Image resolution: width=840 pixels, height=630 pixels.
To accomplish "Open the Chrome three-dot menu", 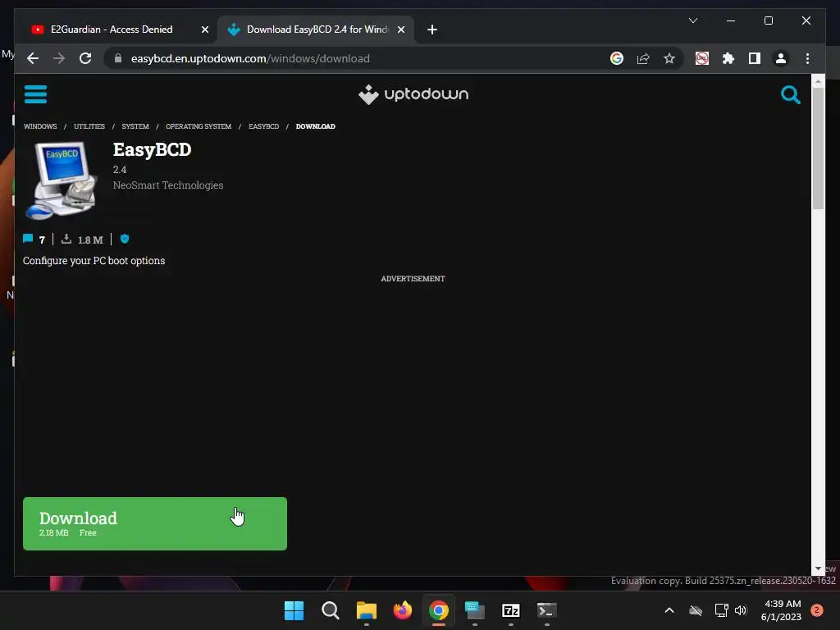I will click(807, 58).
